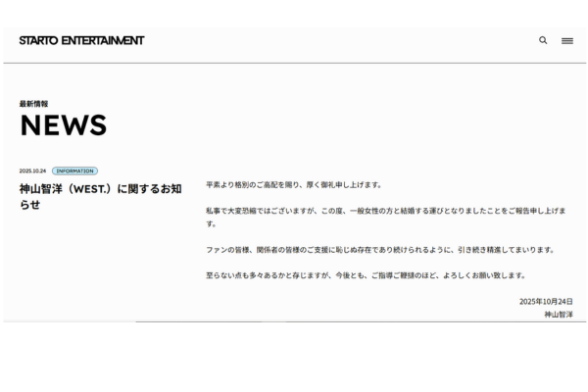Click the 最新情報 label above NEWS
The image size is (588, 392).
(x=33, y=103)
